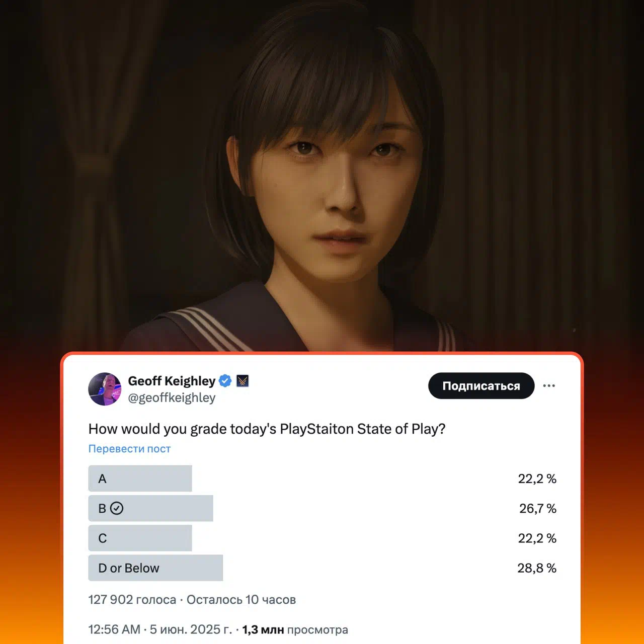Click the 28,8 % result percentage
The width and height of the screenshot is (644, 644).
coord(537,568)
